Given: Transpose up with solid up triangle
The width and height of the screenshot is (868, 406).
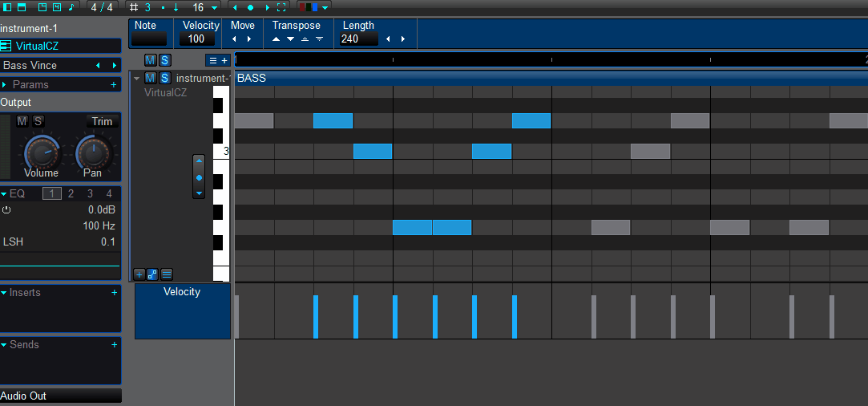Looking at the screenshot, I should tap(277, 39).
